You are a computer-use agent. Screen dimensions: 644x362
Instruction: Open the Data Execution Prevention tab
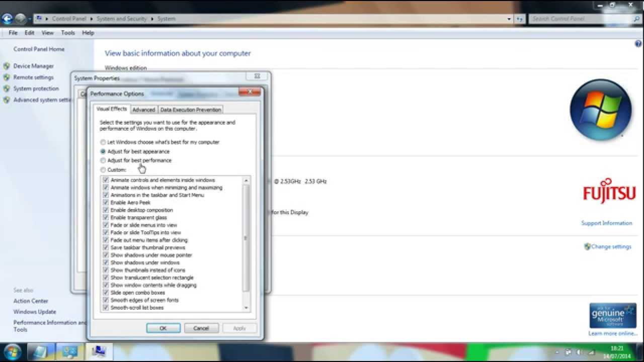(191, 110)
